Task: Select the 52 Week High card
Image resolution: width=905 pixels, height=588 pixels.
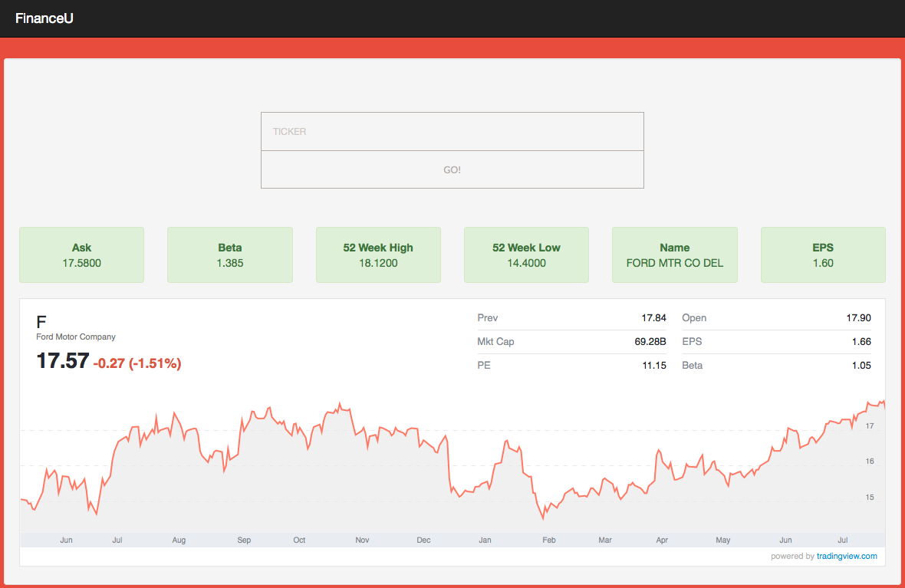Action: (378, 255)
